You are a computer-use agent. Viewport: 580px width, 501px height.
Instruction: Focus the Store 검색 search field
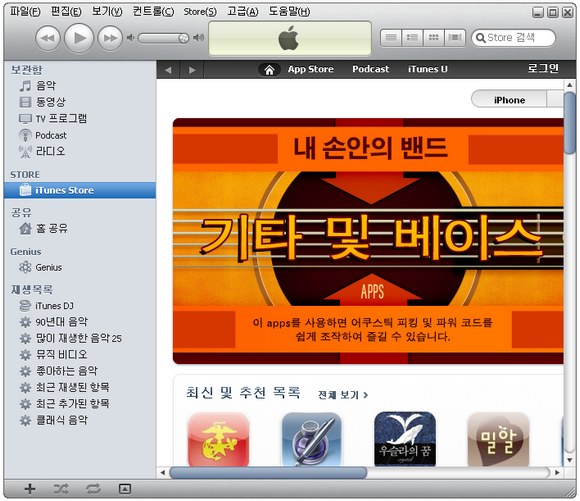(x=514, y=38)
